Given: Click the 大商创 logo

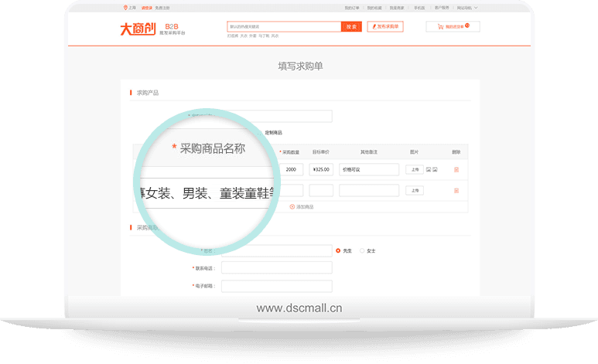Looking at the screenshot, I should point(138,29).
